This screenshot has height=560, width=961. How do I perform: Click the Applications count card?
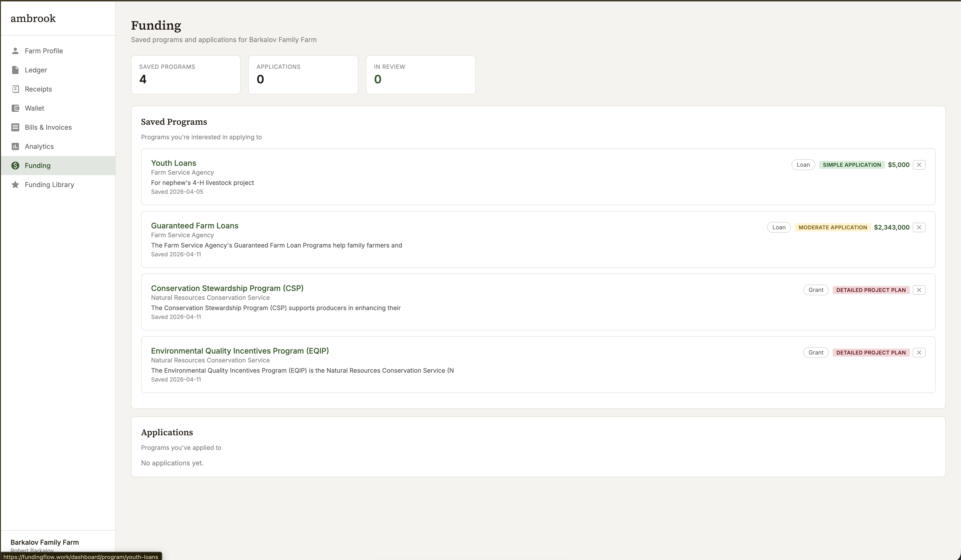point(303,75)
